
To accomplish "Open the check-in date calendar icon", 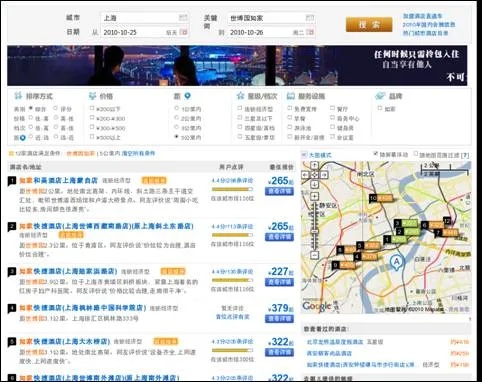I will (183, 32).
